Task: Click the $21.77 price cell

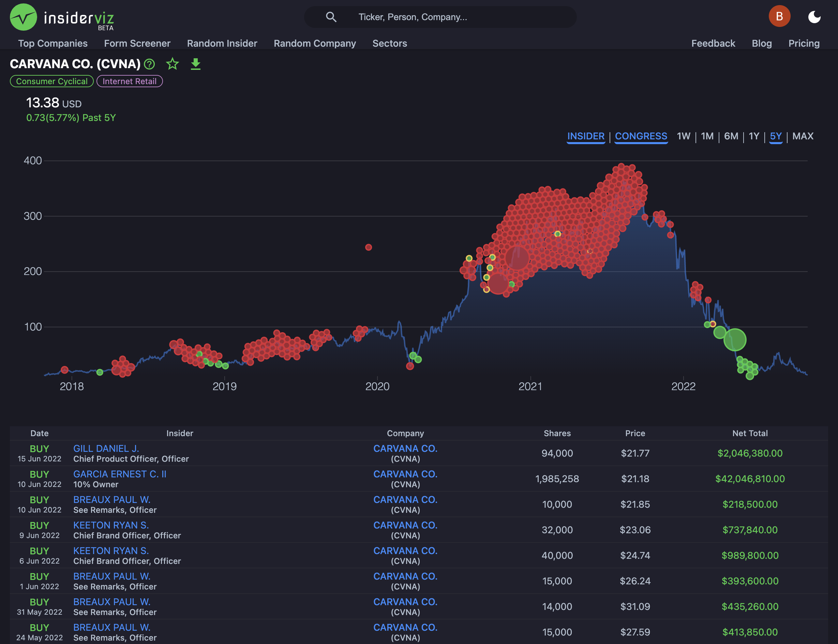Action: [x=635, y=453]
